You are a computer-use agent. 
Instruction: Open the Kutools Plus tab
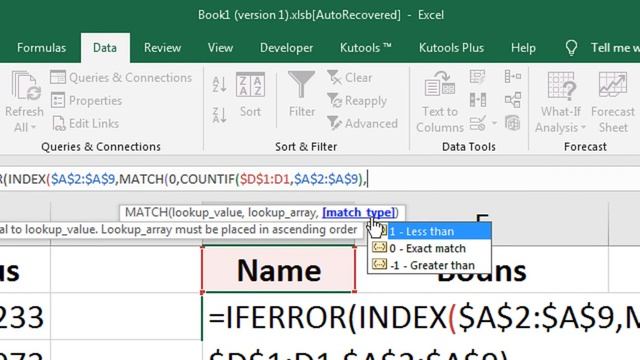pyautogui.click(x=451, y=48)
